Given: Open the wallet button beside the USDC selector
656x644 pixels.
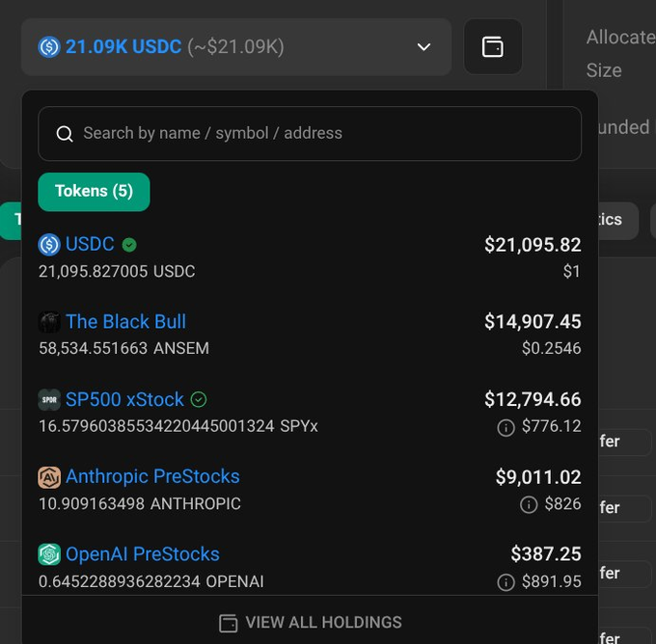Looking at the screenshot, I should (493, 46).
